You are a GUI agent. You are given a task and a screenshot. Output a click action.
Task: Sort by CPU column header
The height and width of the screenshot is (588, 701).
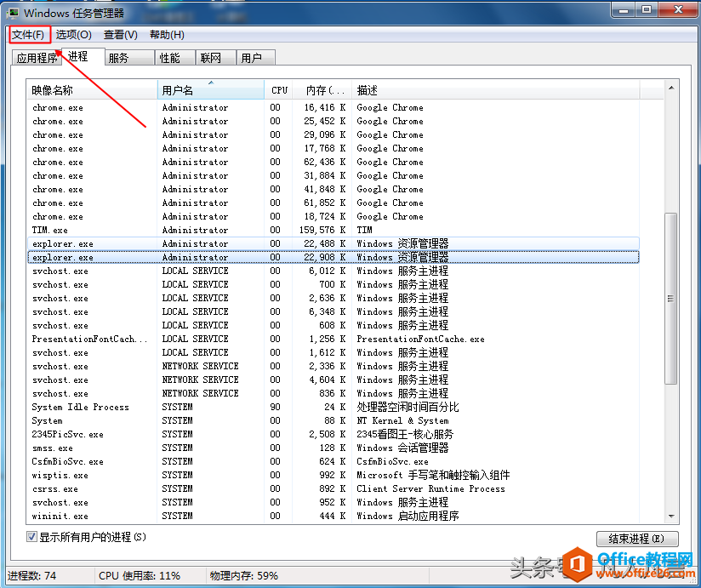(x=279, y=90)
